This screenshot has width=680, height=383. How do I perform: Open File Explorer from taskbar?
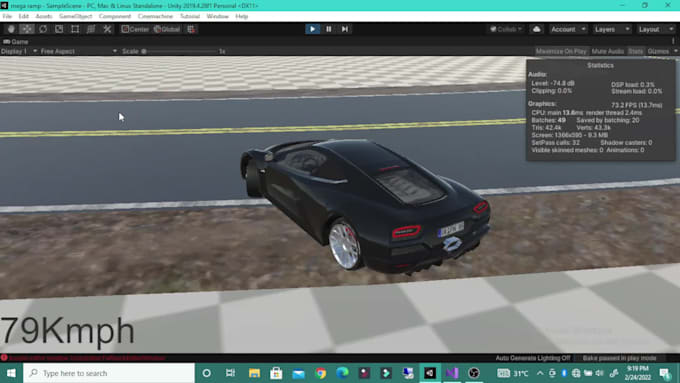click(x=254, y=373)
